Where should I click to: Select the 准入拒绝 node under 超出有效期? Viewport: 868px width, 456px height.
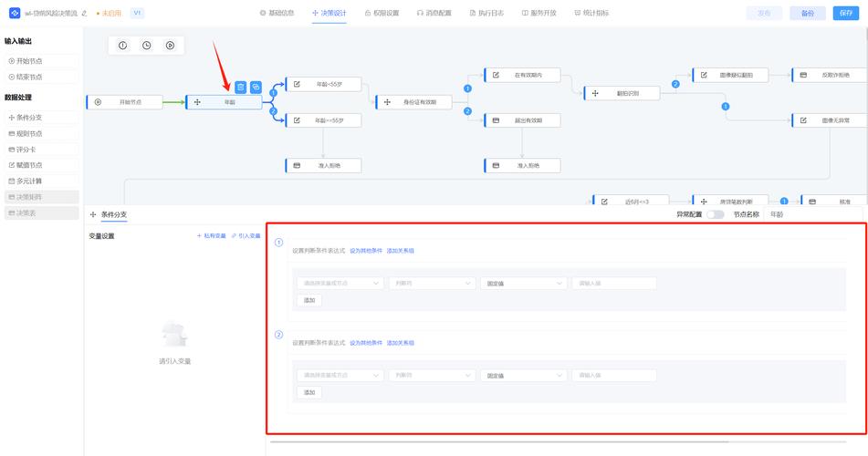(522, 165)
